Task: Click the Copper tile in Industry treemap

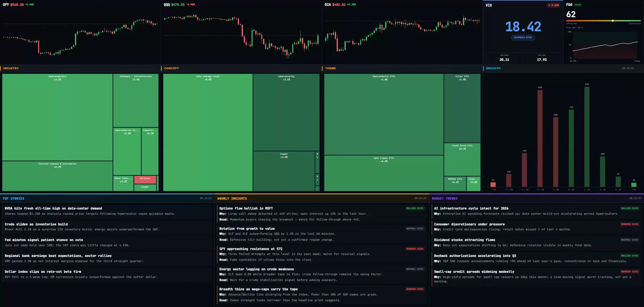Action: coord(145,187)
